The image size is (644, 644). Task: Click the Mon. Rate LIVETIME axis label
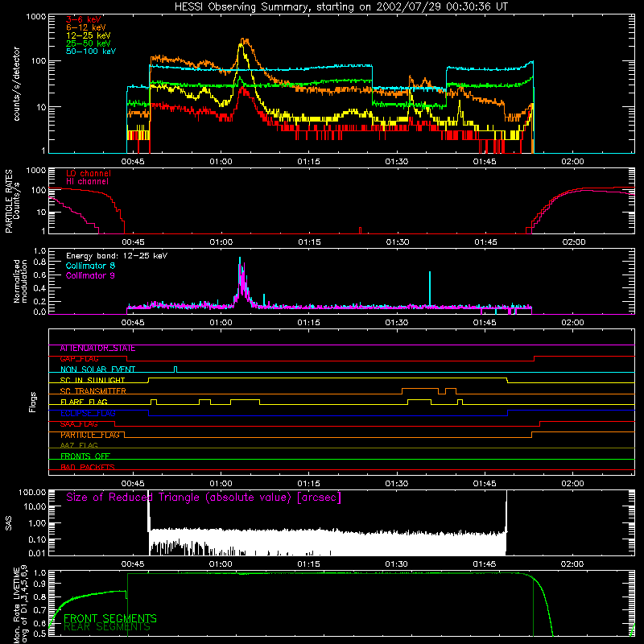coord(20,605)
